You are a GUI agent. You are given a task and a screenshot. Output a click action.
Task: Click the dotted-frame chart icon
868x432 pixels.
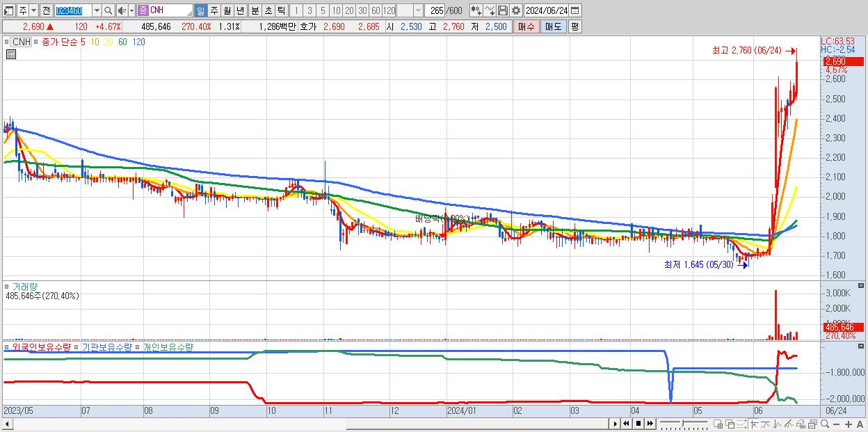pos(741,424)
